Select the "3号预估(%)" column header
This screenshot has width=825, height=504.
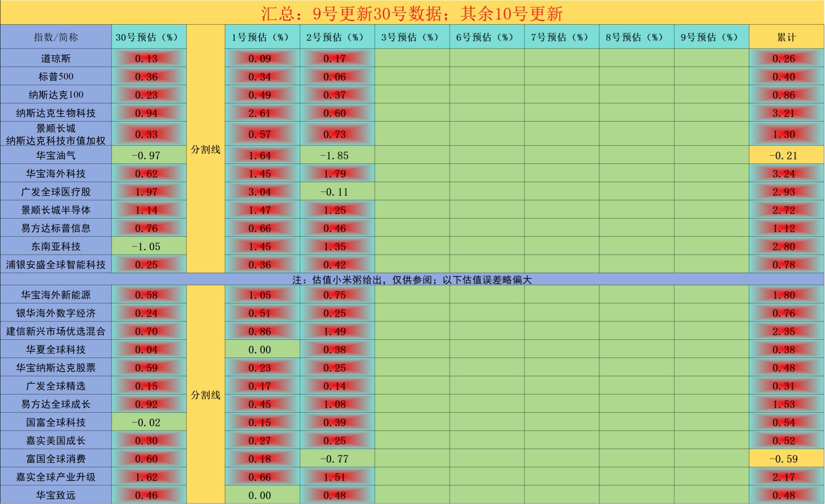(x=412, y=37)
